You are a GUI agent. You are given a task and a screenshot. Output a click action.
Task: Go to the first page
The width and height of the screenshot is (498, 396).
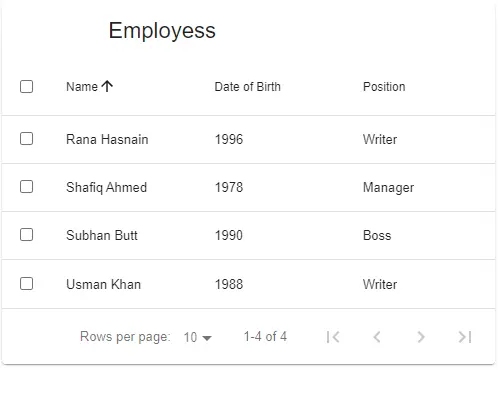pos(333,337)
